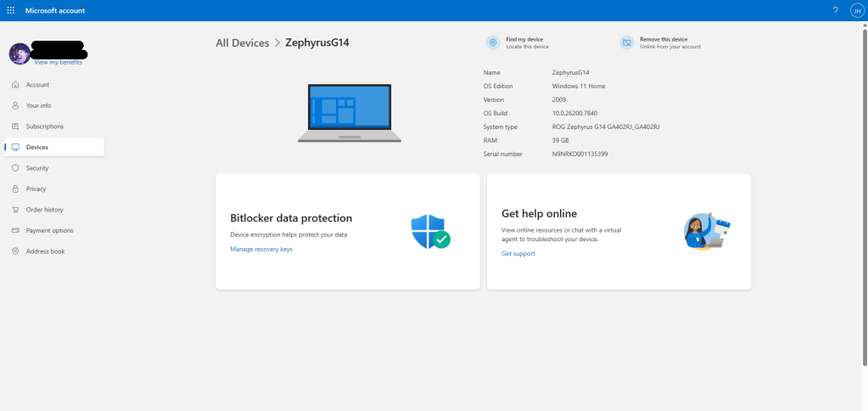
Task: Open the app launcher grid icon
Action: coord(10,10)
